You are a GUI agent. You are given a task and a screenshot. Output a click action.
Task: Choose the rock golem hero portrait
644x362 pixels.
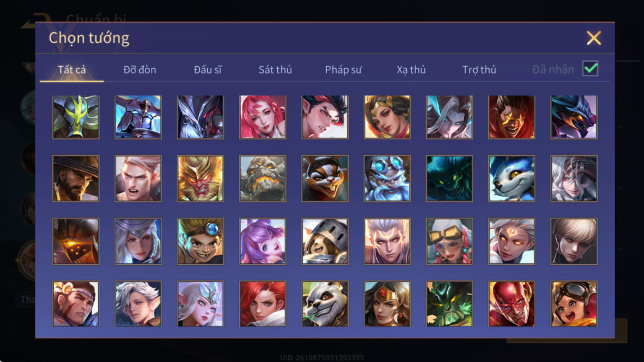point(263,178)
